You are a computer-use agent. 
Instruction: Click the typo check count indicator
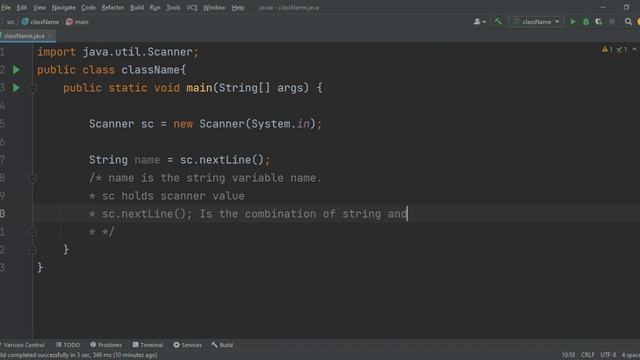[622, 49]
